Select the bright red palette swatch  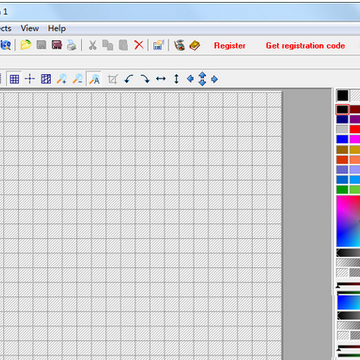click(355, 129)
